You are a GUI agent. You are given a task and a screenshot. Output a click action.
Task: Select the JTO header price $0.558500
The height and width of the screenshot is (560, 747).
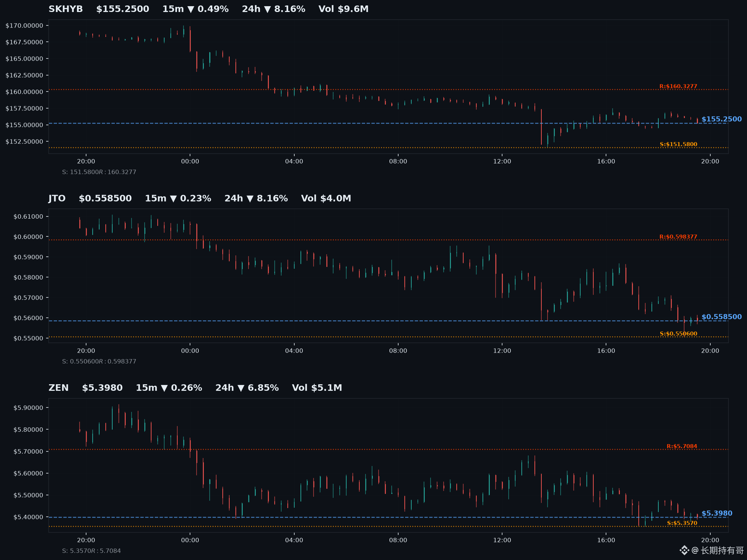pos(105,199)
